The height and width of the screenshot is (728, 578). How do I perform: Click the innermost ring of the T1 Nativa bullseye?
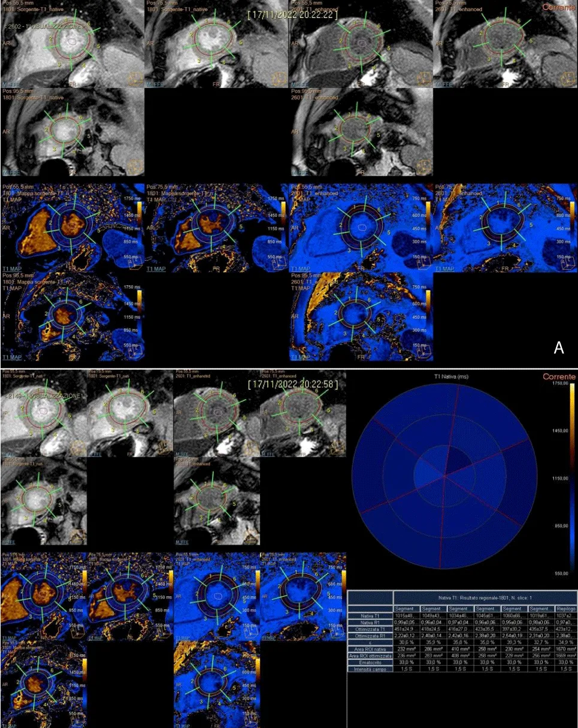point(444,477)
